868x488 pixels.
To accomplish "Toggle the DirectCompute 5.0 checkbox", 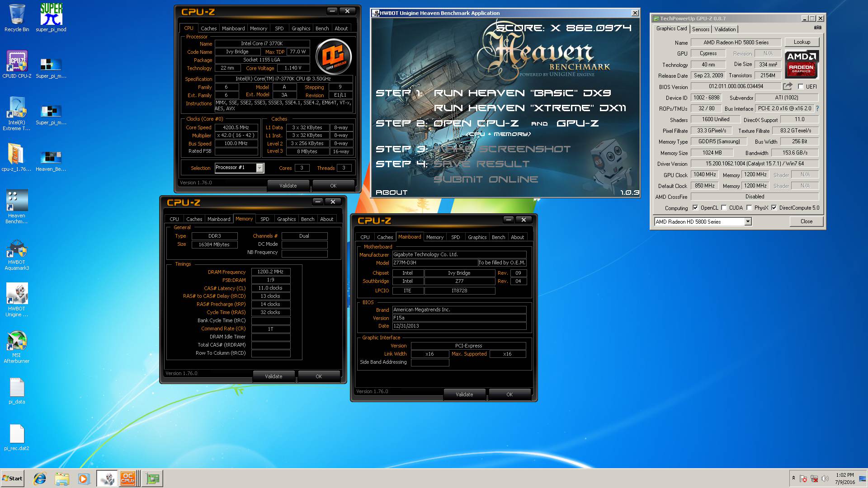I will point(774,208).
